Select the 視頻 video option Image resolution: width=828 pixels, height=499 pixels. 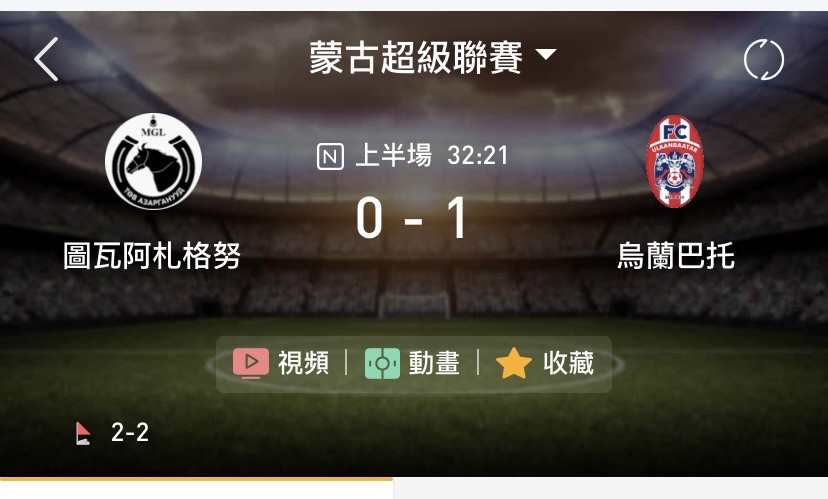point(304,363)
